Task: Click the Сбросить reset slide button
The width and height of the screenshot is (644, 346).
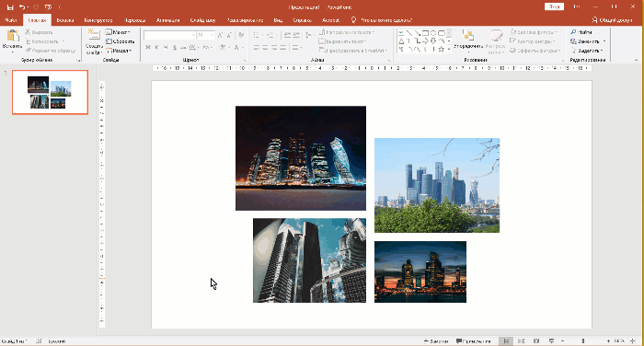Action: coord(120,41)
